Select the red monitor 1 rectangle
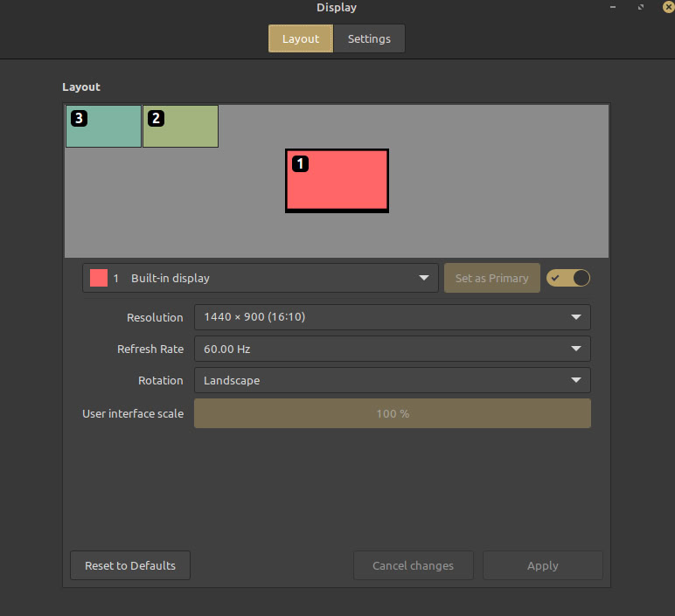 click(337, 181)
